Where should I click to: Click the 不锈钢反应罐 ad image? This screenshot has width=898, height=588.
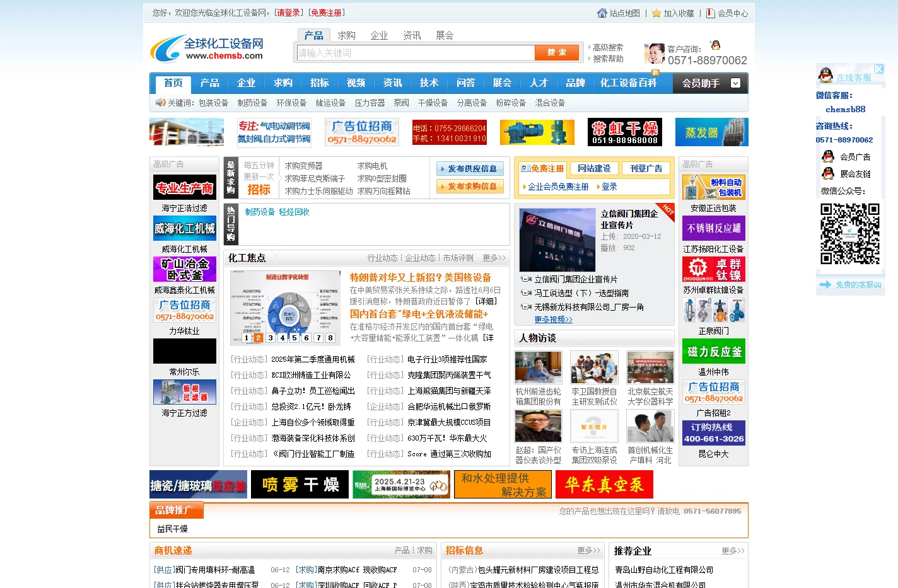click(x=714, y=229)
